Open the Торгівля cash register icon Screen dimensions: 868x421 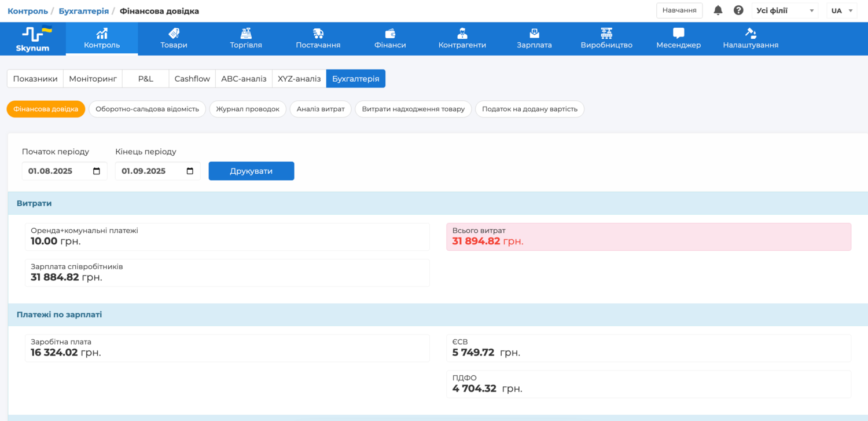tap(246, 33)
